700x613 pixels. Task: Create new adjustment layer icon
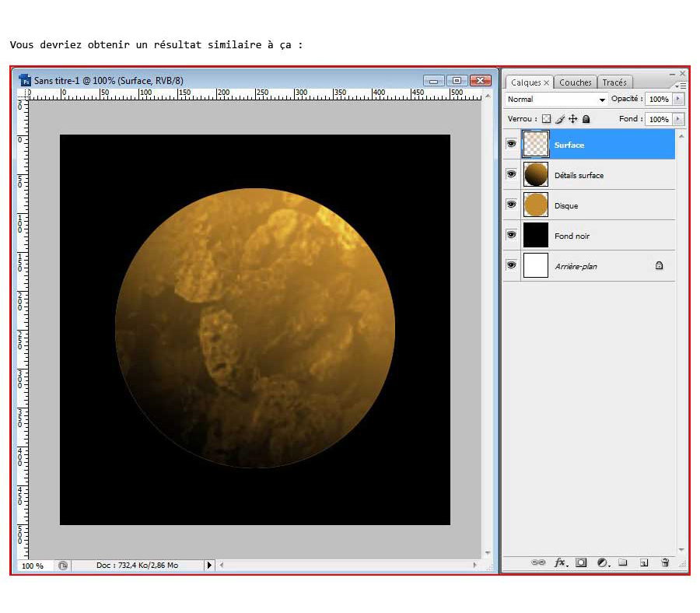602,562
